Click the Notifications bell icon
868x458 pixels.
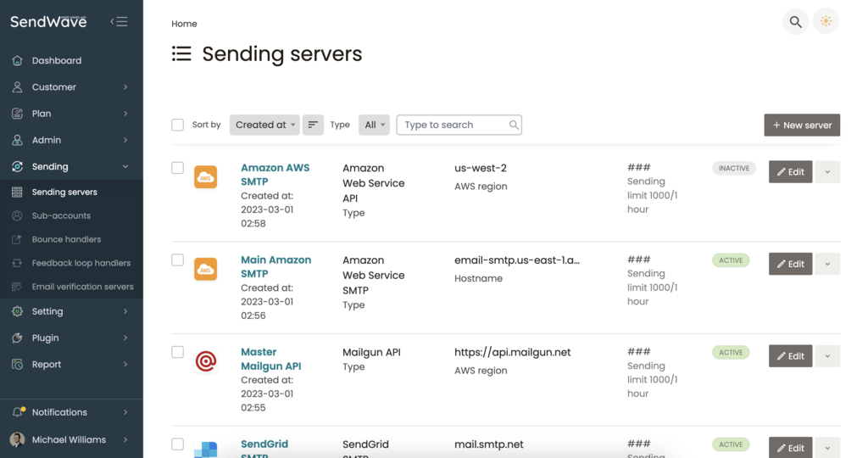click(x=18, y=412)
